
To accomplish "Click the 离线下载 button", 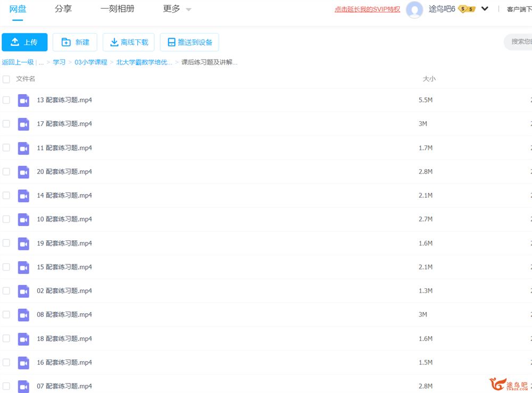I will point(129,42).
